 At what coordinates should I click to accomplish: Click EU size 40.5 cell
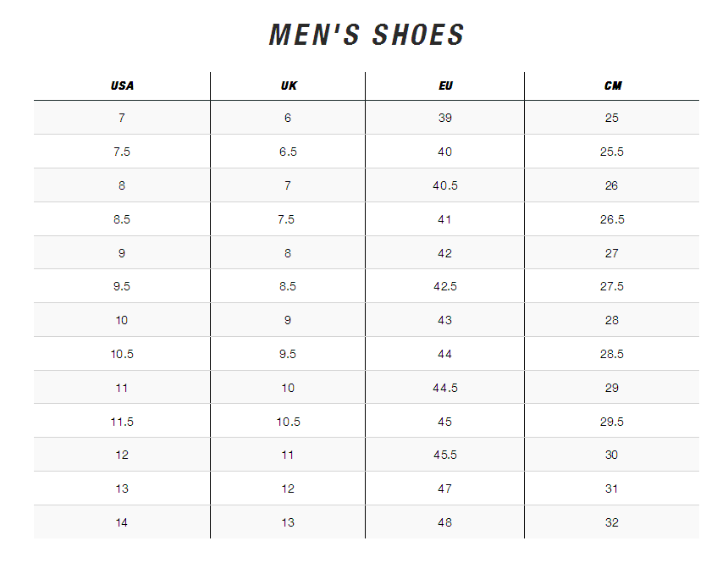445,185
